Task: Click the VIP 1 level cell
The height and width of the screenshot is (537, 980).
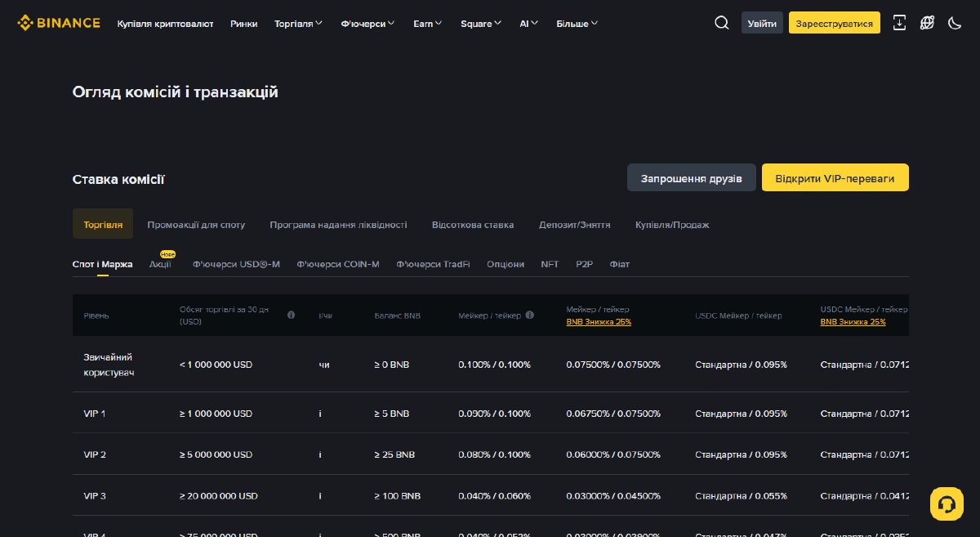Action: click(95, 414)
